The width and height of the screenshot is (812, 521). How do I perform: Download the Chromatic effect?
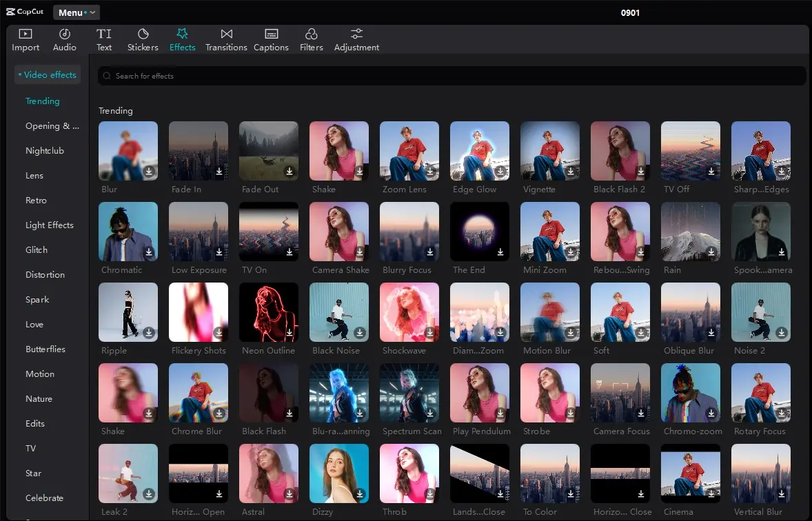tap(149, 252)
